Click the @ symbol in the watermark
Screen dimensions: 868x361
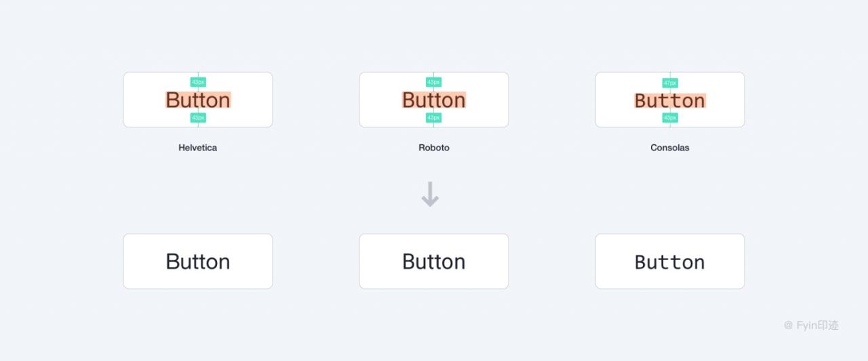click(788, 326)
